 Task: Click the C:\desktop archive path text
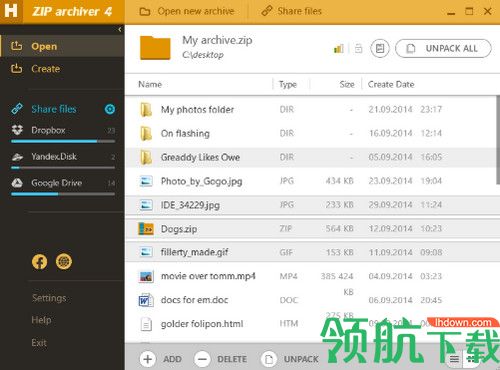point(203,55)
